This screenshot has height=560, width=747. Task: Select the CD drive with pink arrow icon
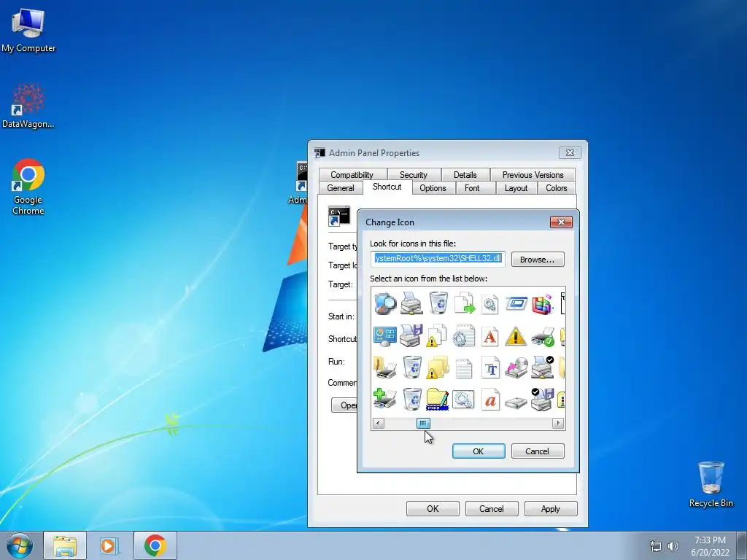coord(516,367)
